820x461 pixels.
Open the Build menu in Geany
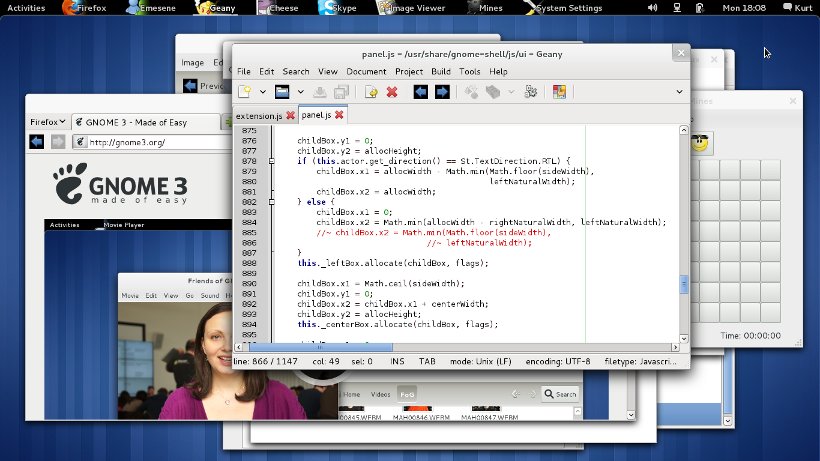440,72
